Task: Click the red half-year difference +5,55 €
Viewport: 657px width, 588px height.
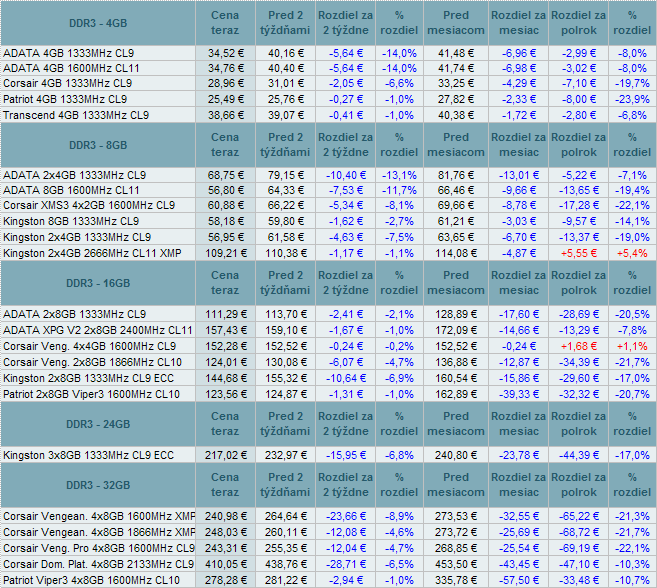Action: (578, 253)
